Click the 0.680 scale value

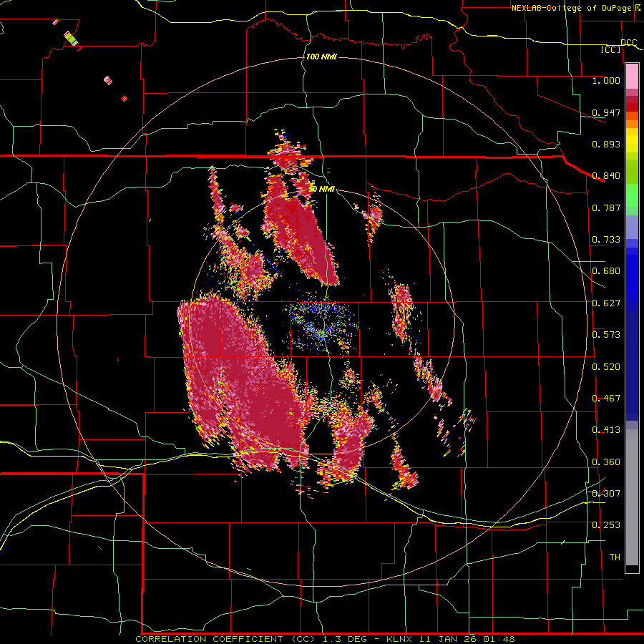tap(606, 271)
